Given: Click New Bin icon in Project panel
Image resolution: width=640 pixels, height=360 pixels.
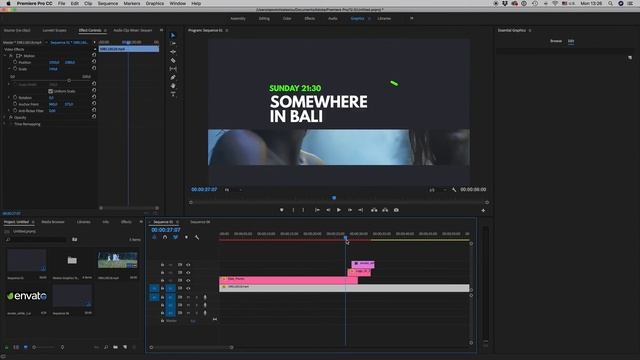Looking at the screenshot, I should [x=116, y=347].
